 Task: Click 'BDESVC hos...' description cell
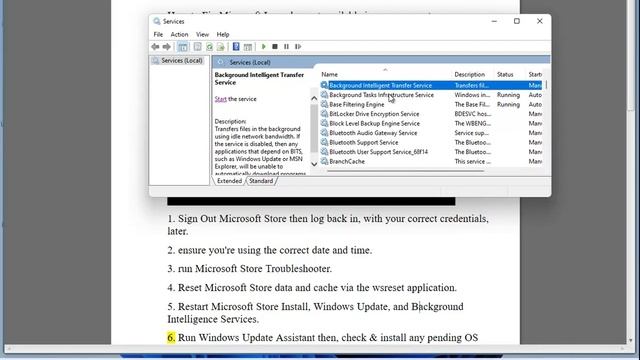click(x=473, y=114)
